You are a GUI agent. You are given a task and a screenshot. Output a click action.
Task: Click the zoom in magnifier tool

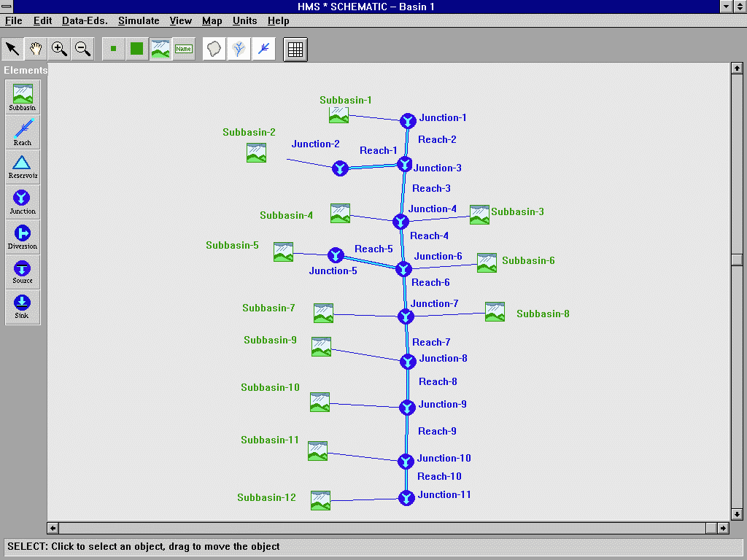click(59, 49)
